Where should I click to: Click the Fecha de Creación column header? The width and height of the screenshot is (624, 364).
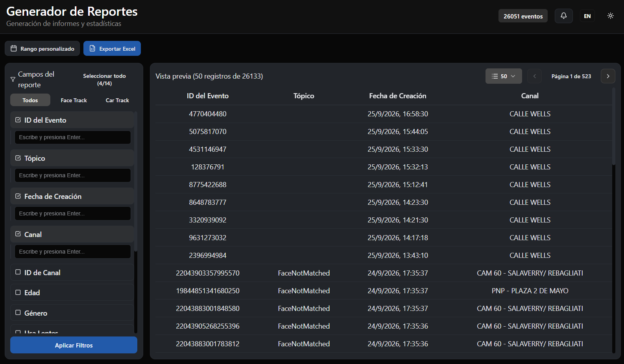pyautogui.click(x=397, y=96)
